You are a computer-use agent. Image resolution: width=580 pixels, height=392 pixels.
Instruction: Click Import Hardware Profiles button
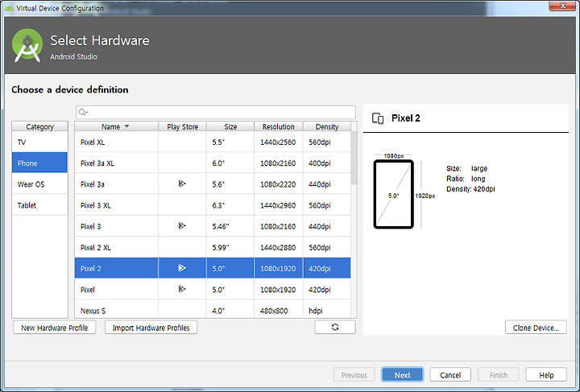click(151, 328)
